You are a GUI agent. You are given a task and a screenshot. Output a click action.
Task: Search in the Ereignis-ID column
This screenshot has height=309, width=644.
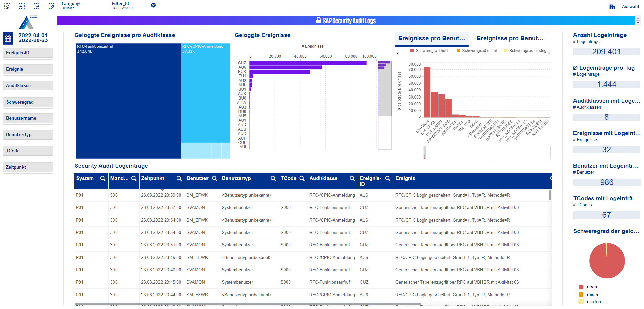pyautogui.click(x=388, y=178)
